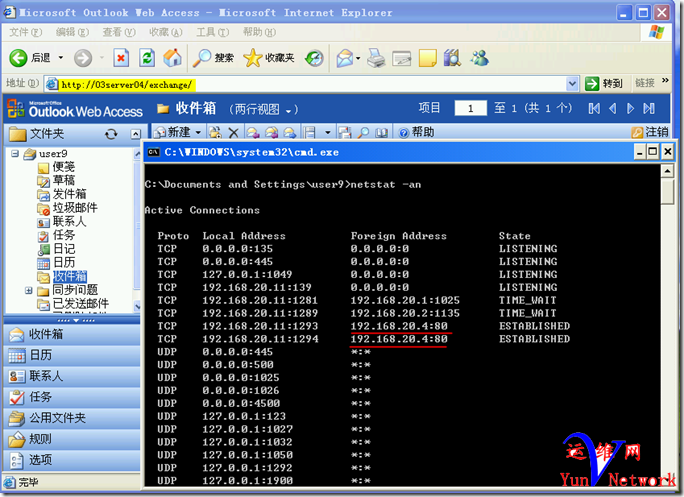Open the 后退 back history dropdown arrow
The height and width of the screenshot is (497, 684).
point(61,58)
